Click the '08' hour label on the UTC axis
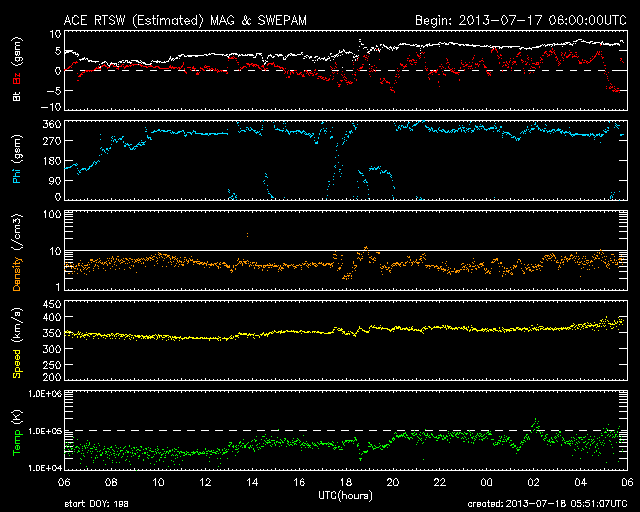Image resolution: width=640 pixels, height=512 pixels. point(111,482)
